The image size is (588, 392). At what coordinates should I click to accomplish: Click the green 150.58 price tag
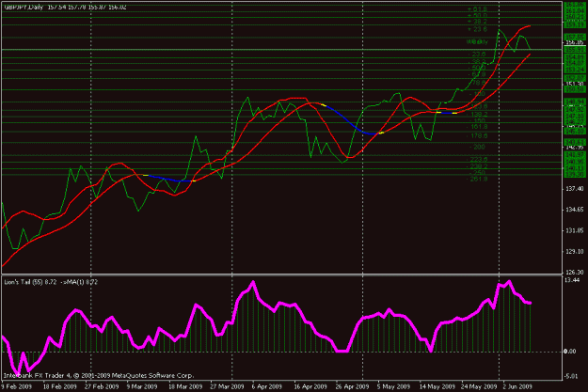575,89
